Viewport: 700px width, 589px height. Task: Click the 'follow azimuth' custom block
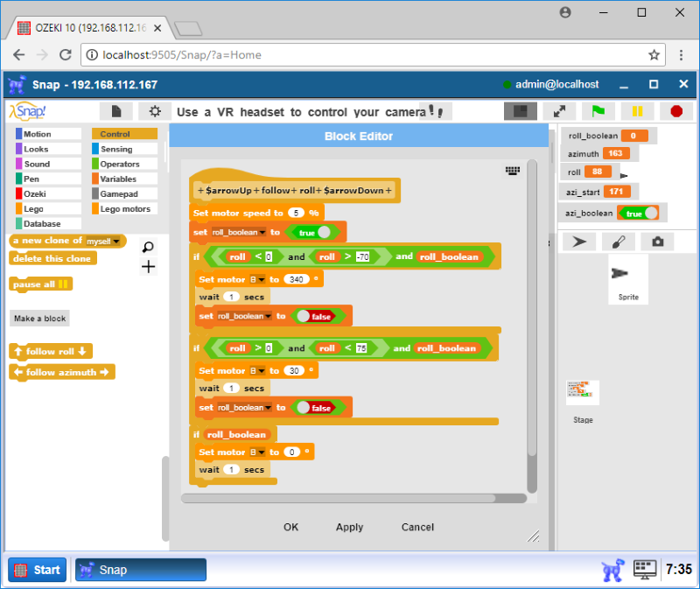click(x=61, y=372)
